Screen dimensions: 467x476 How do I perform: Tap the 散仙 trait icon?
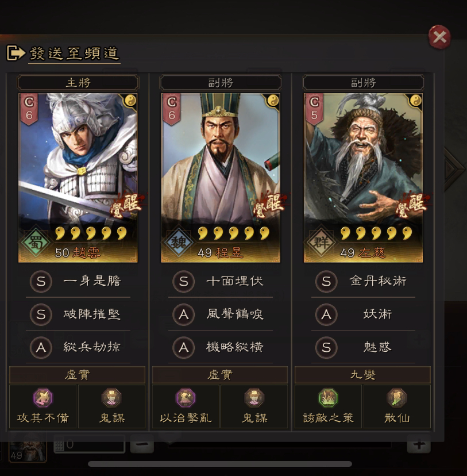(x=397, y=398)
